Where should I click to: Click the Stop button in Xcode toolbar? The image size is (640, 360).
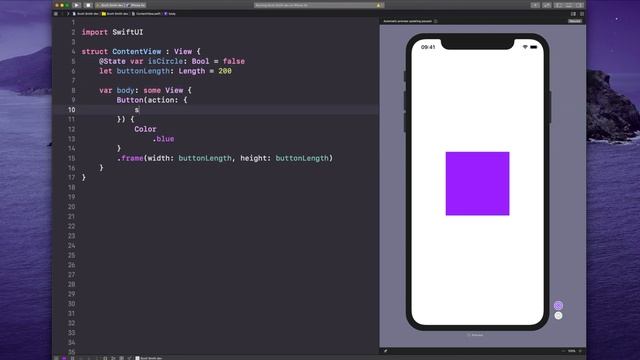tap(88, 5)
